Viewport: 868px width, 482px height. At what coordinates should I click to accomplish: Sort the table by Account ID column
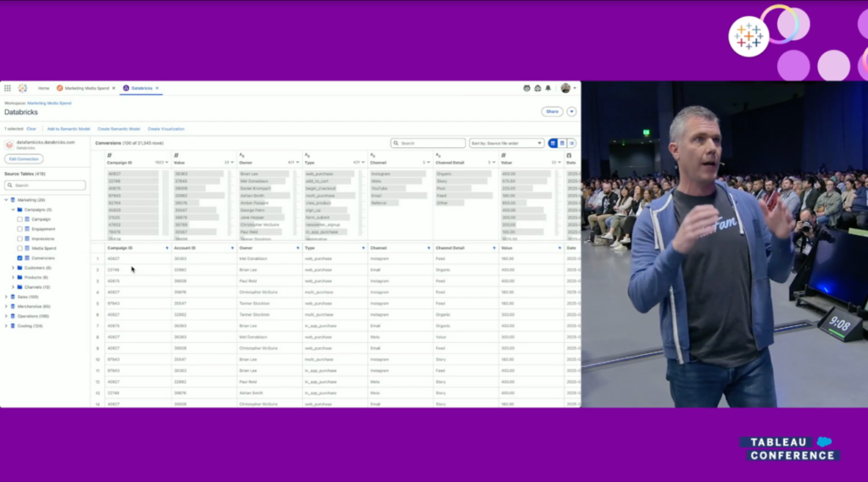coord(232,248)
